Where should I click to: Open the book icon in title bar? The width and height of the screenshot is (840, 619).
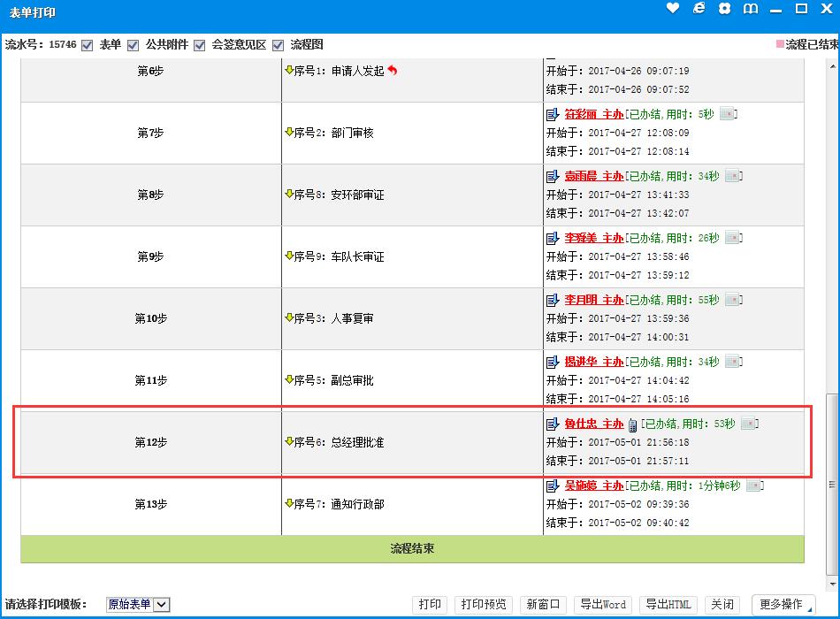[751, 9]
